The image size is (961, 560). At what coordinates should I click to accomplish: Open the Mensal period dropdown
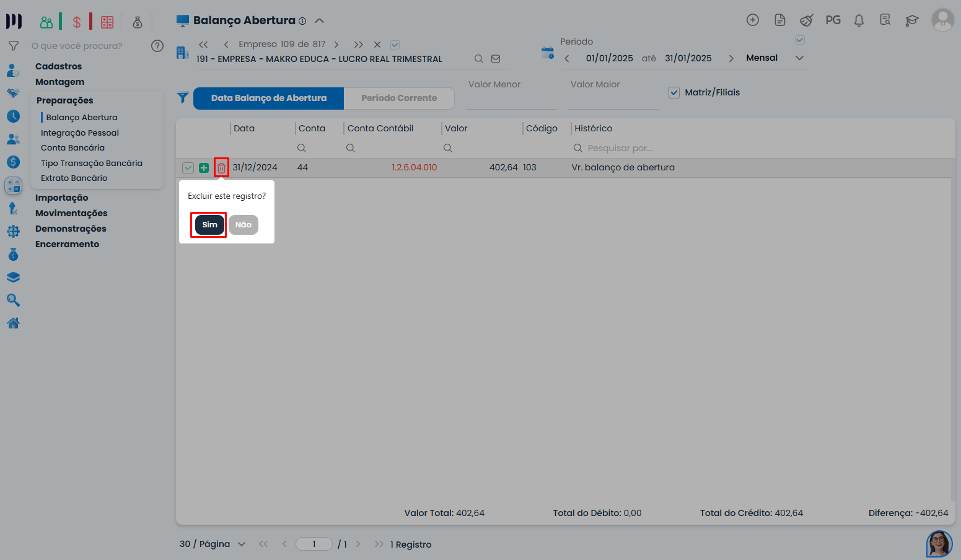[x=775, y=58]
